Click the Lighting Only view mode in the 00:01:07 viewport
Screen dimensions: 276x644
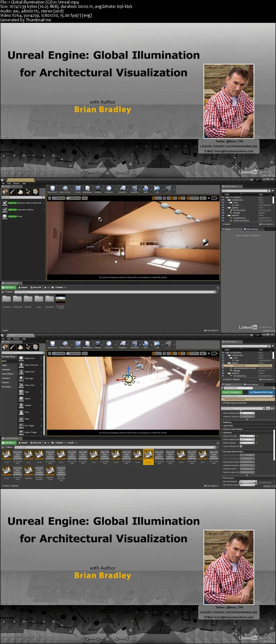[x=74, y=198]
